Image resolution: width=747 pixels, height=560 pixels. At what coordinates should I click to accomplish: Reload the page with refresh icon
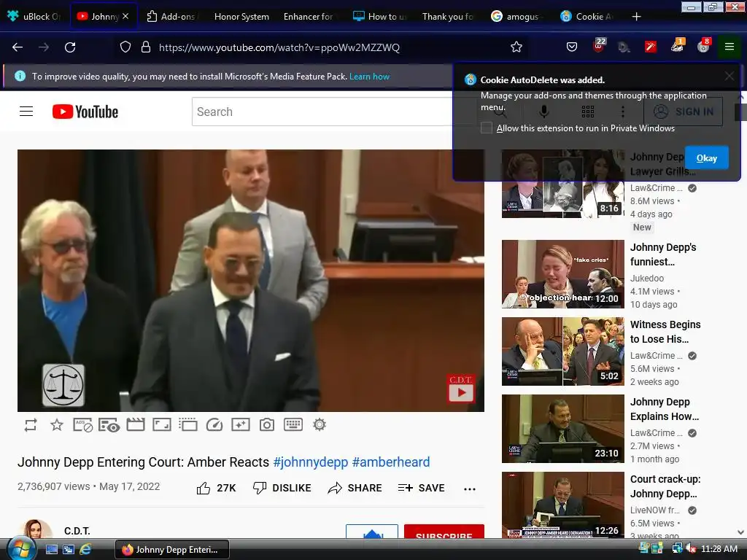click(70, 47)
